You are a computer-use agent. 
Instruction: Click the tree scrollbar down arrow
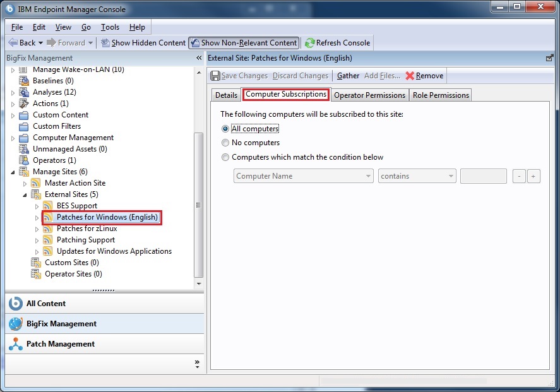(x=199, y=284)
